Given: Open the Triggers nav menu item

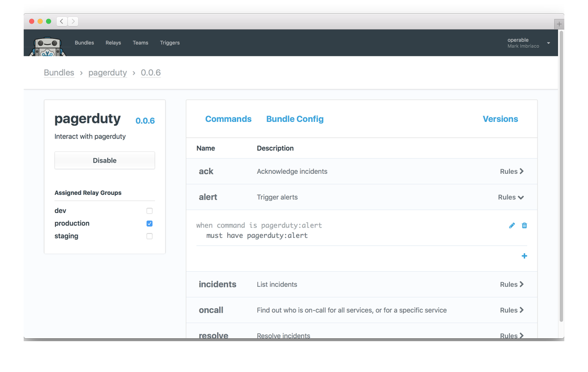Looking at the screenshot, I should pyautogui.click(x=170, y=43).
